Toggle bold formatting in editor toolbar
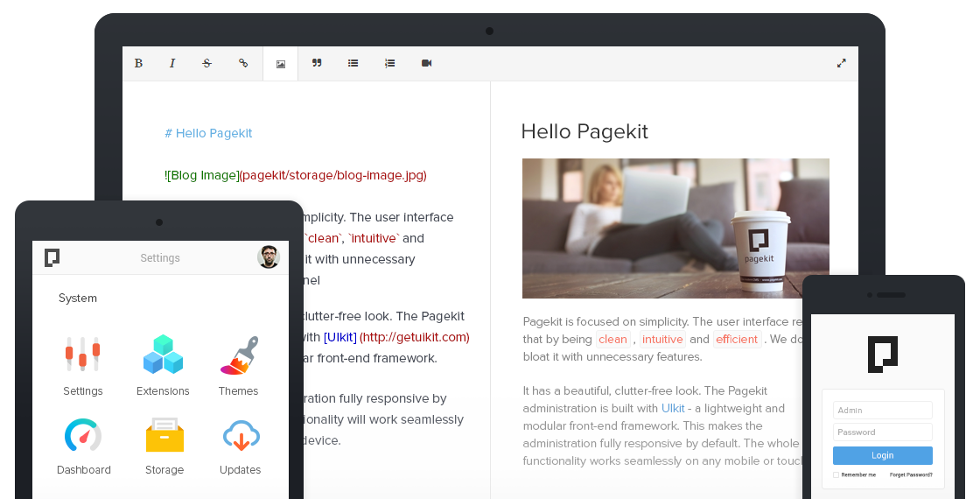980x499 pixels. (139, 63)
